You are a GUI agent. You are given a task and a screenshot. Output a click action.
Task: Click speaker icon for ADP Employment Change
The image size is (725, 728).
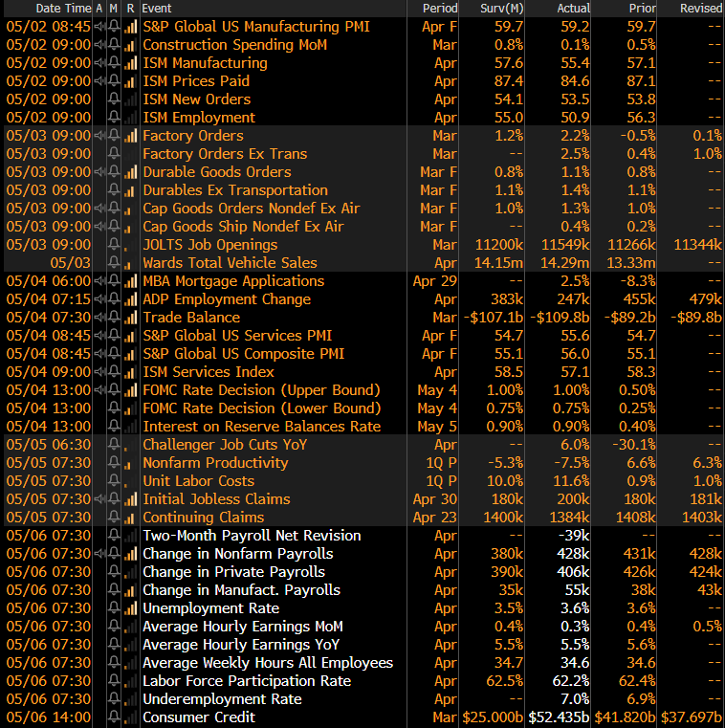tap(99, 299)
